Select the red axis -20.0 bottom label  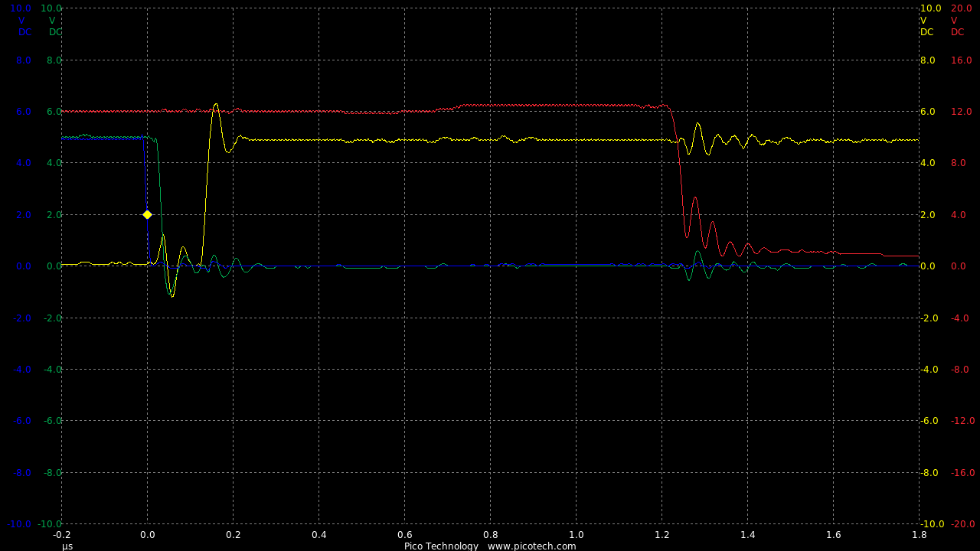tap(962, 524)
